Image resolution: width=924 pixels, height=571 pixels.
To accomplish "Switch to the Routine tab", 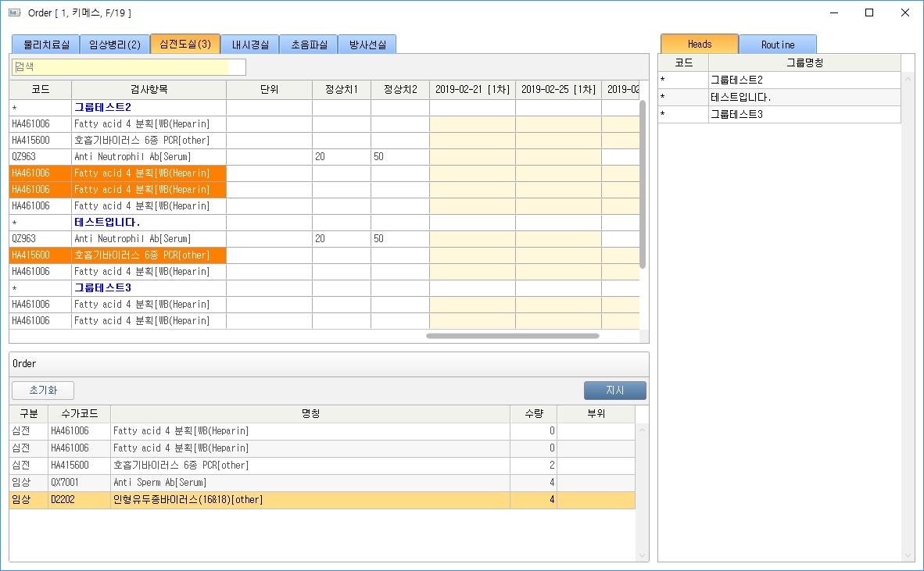I will click(777, 45).
